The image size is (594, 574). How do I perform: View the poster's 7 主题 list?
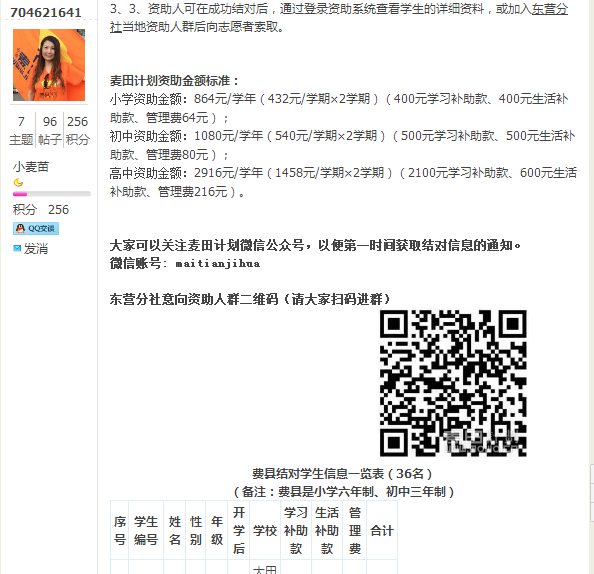[21, 131]
